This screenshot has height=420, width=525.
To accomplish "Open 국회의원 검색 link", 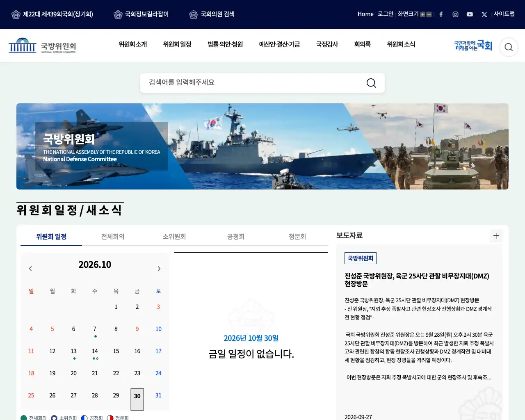I will click(x=212, y=14).
